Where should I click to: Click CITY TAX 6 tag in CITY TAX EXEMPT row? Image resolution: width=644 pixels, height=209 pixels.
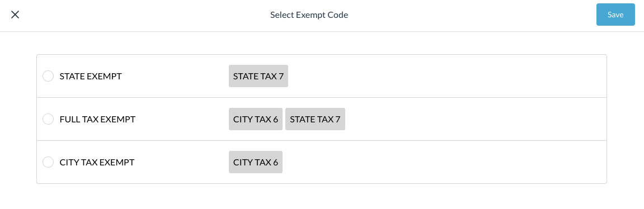click(x=256, y=162)
